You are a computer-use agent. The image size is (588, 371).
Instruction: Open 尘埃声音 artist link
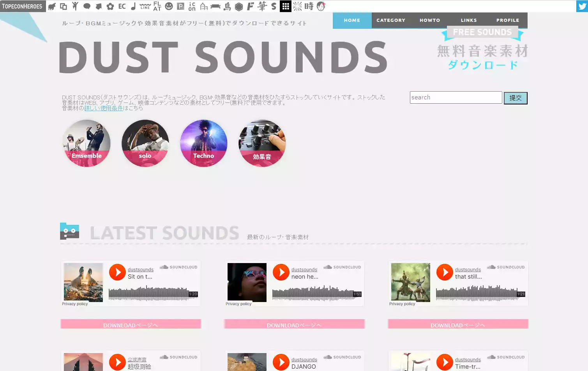[137, 360]
